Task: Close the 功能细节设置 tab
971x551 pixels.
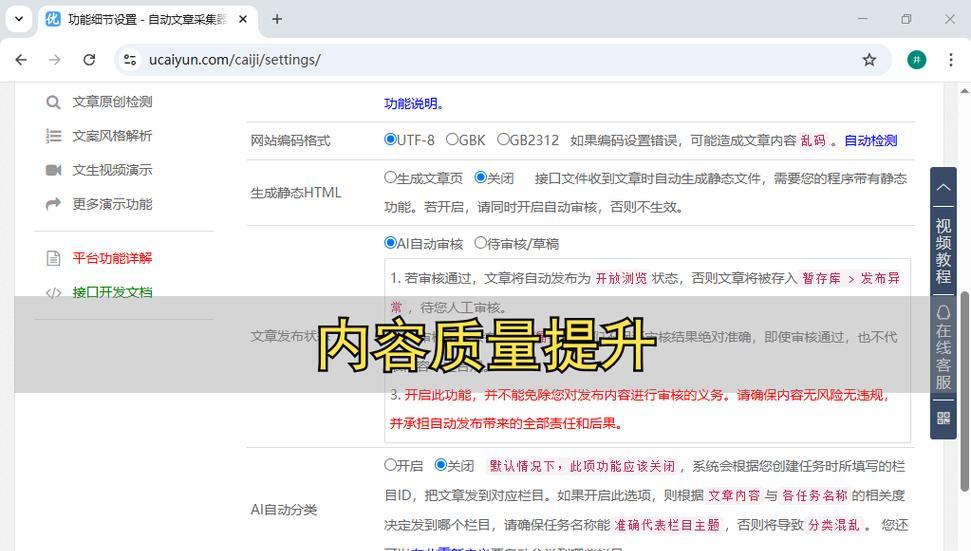Action: pos(243,19)
